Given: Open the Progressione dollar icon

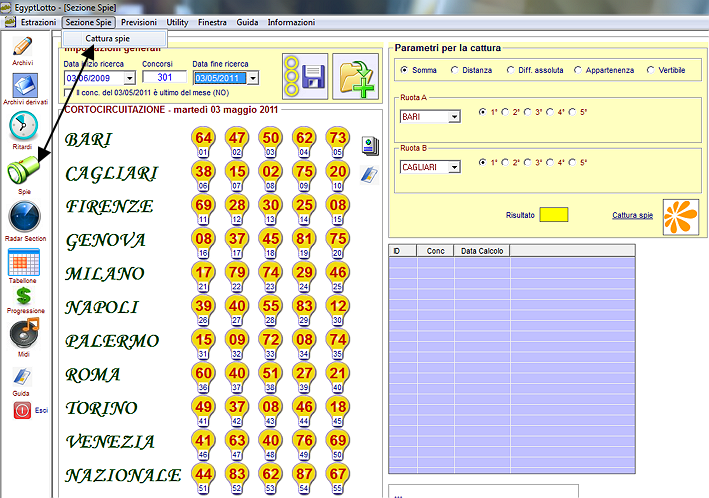Looking at the screenshot, I should 24,296.
